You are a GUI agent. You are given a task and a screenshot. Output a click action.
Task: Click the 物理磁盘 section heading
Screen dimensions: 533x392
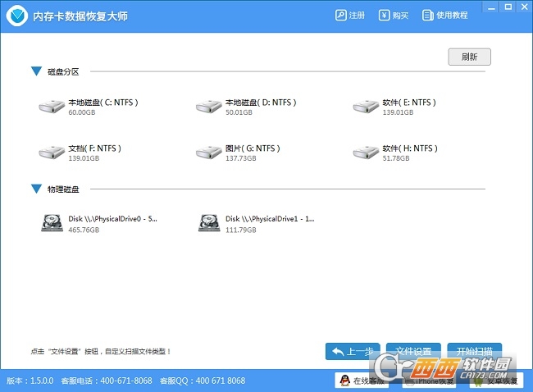(63, 189)
